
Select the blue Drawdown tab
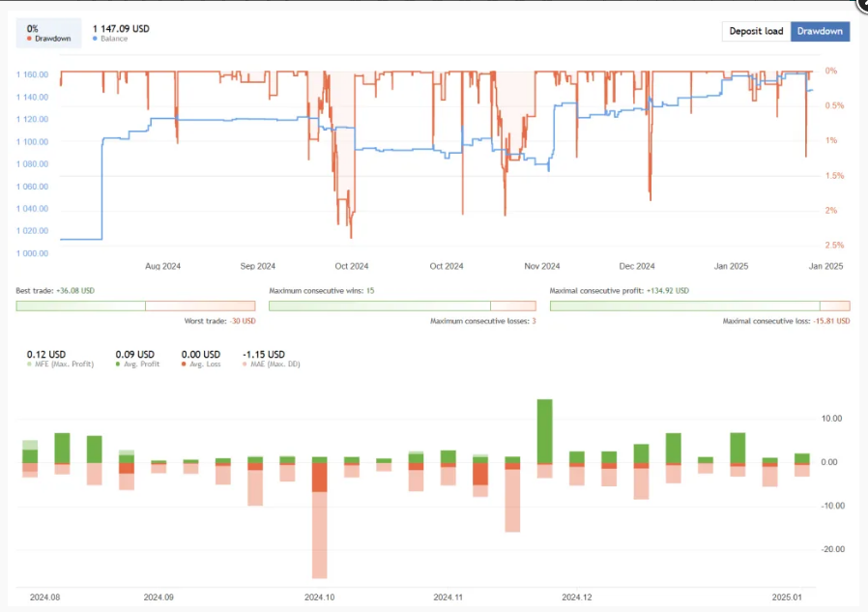[x=820, y=31]
